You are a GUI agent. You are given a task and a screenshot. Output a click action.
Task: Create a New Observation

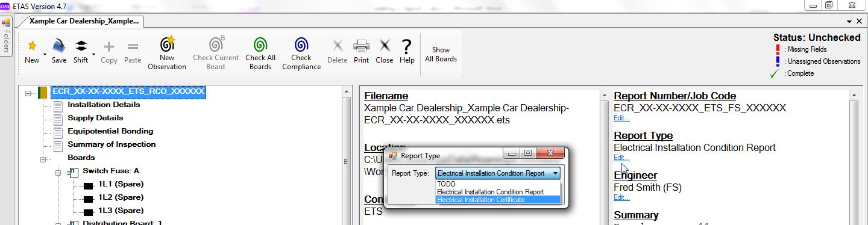pyautogui.click(x=167, y=53)
